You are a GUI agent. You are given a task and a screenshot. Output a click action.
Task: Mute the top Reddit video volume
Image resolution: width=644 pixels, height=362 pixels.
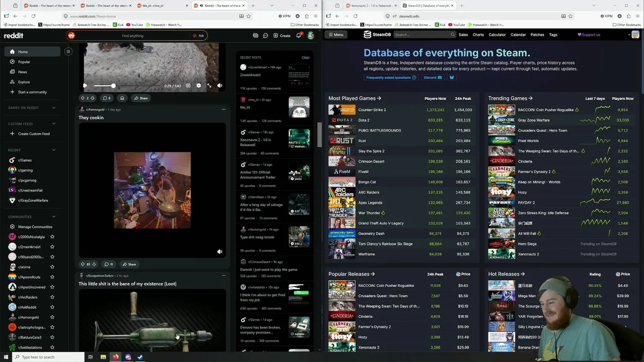[x=219, y=85]
